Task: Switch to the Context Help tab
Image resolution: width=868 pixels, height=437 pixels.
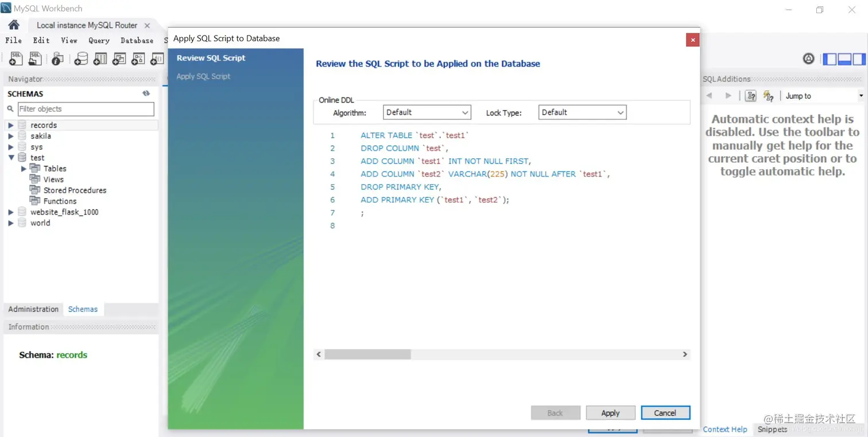Action: pos(725,429)
